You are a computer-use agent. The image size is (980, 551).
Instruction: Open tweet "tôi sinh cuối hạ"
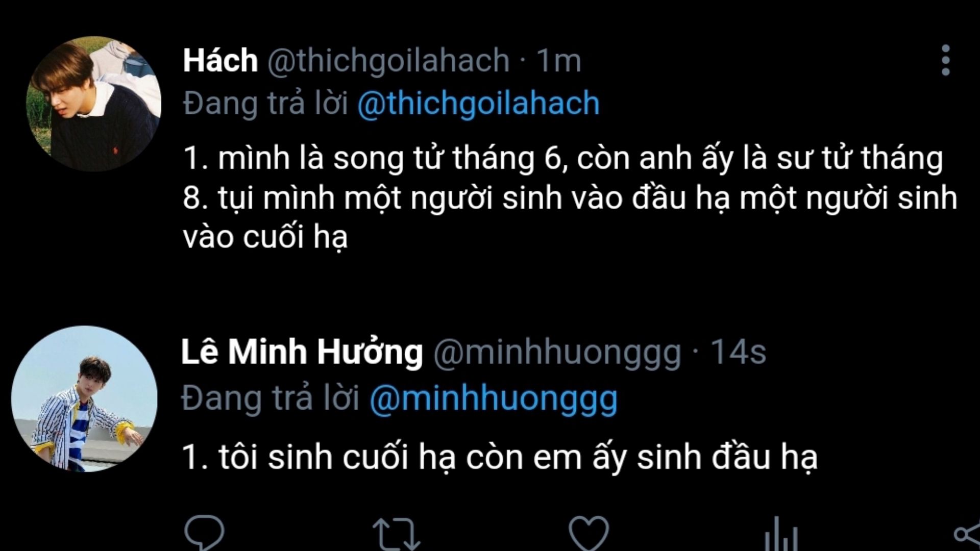pyautogui.click(x=500, y=456)
